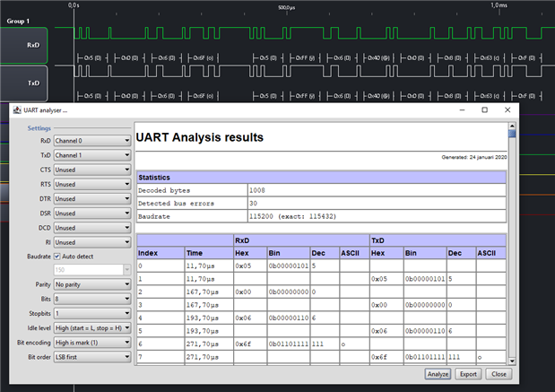Choose the Idle level dropdown

pos(92,328)
